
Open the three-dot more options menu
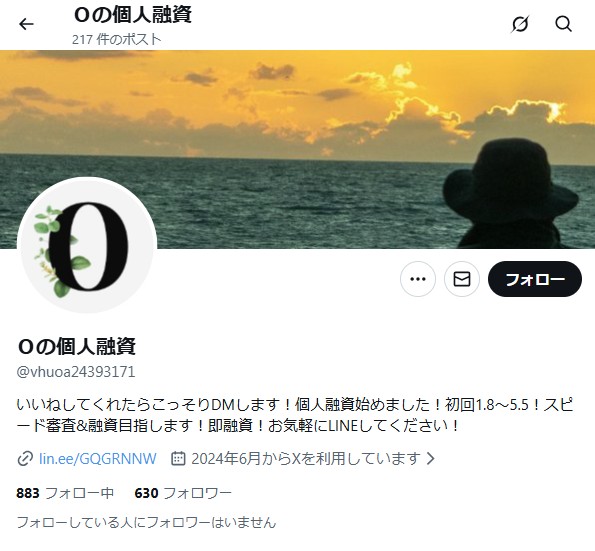click(418, 279)
